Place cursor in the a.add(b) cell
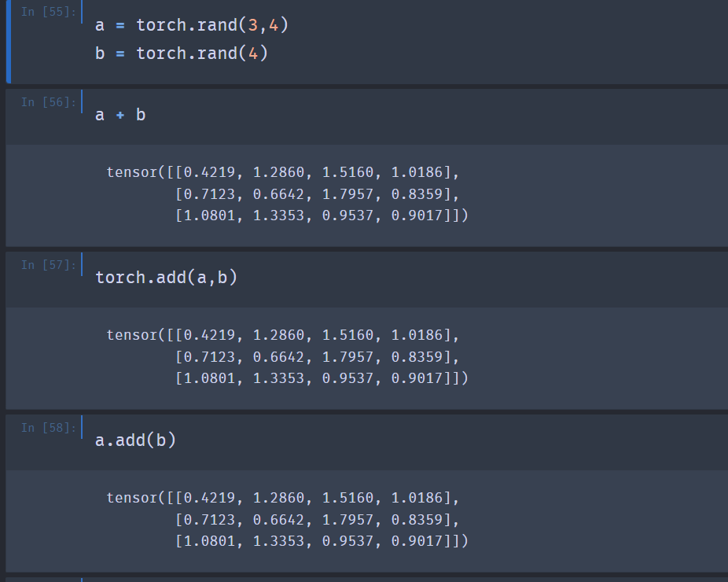728x582 pixels. (x=135, y=440)
